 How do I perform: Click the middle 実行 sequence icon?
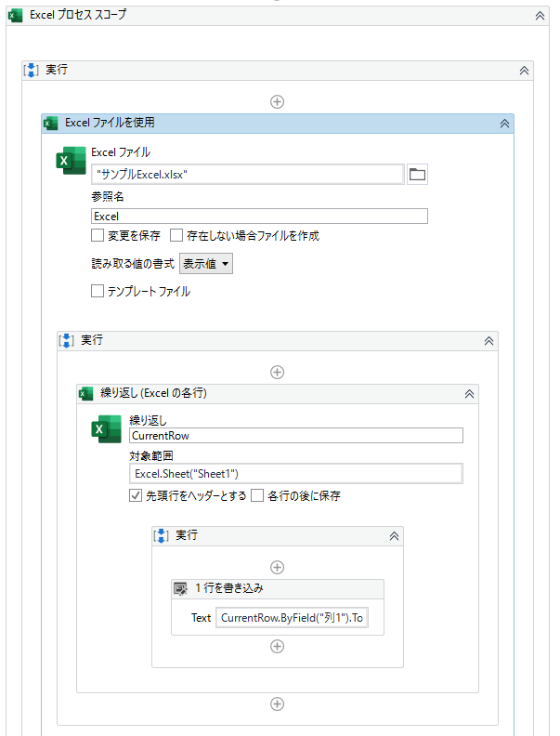click(66, 340)
